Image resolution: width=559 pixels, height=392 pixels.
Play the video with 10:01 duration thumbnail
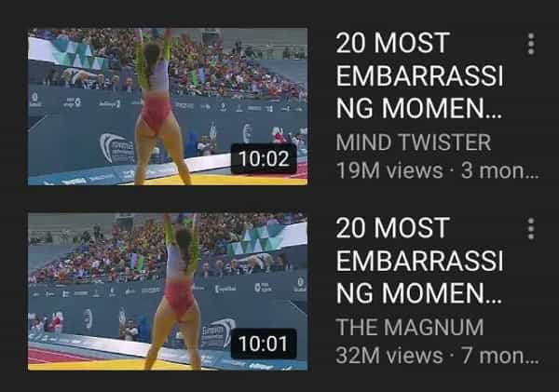point(168,291)
